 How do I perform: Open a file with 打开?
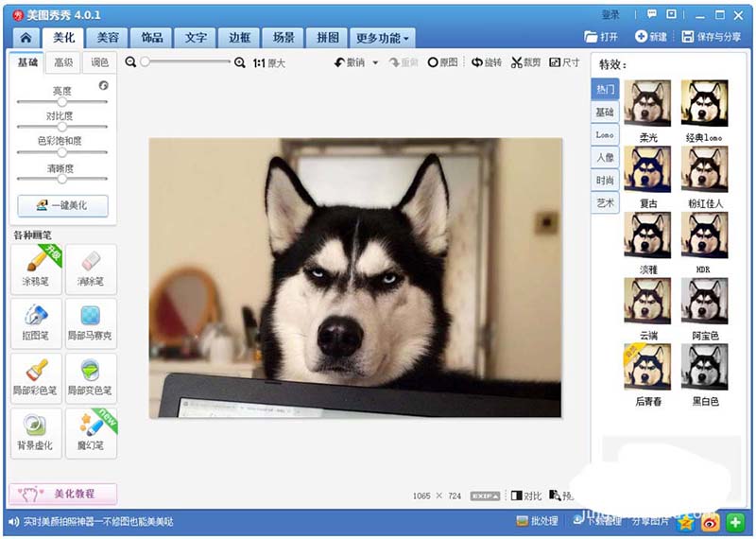tap(601, 37)
